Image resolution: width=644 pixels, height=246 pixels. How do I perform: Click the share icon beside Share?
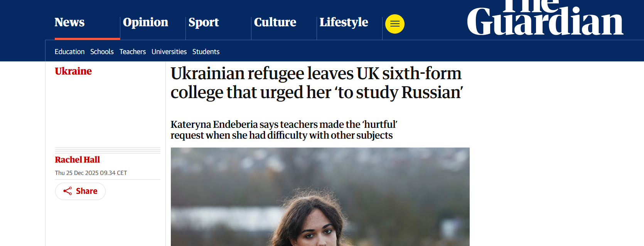point(67,191)
